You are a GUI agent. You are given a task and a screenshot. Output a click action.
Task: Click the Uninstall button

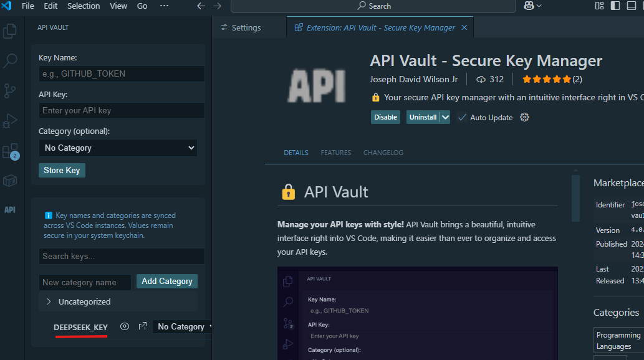[423, 117]
